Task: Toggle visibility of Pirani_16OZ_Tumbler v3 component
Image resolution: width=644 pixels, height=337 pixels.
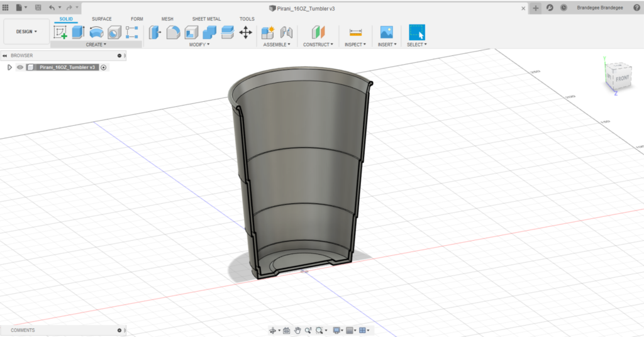Action: 19,67
